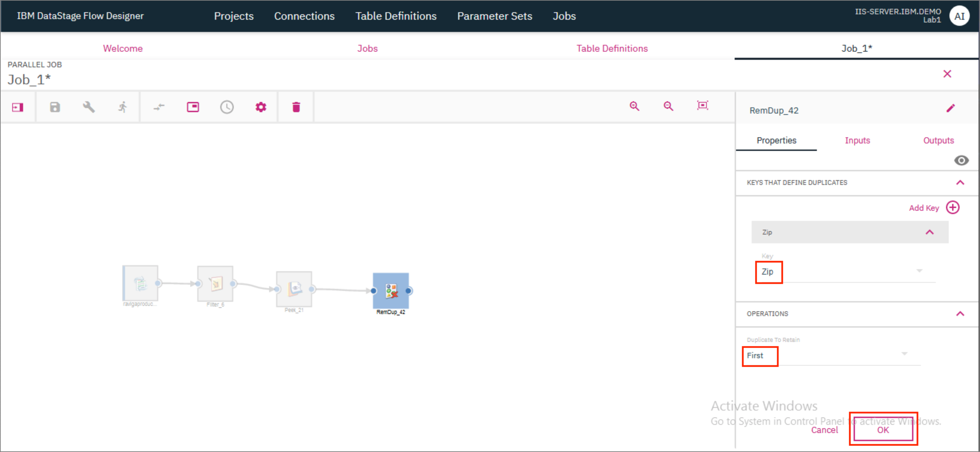Click Cancel in the properties panel

[x=824, y=430]
